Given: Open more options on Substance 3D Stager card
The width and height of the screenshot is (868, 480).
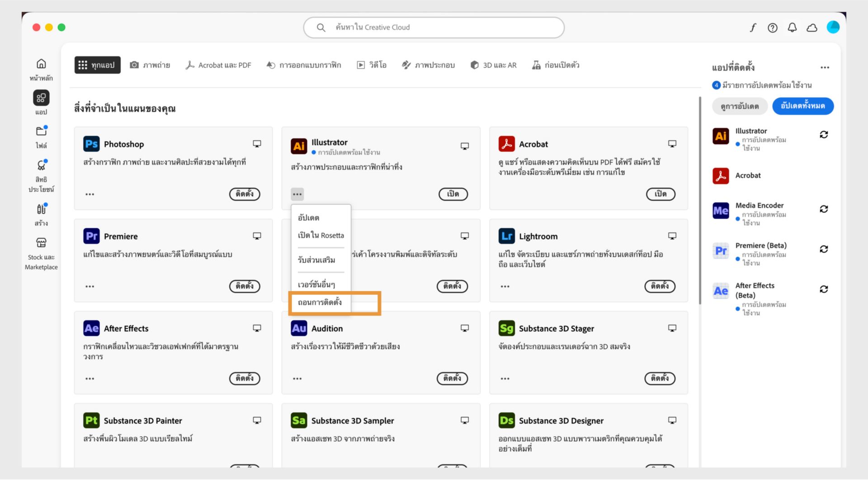Looking at the screenshot, I should click(x=505, y=379).
